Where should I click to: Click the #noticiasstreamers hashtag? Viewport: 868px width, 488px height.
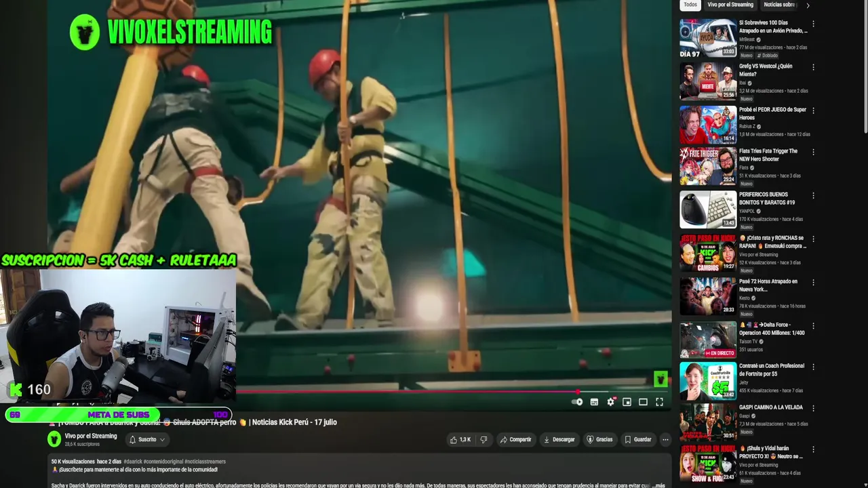[205, 462]
